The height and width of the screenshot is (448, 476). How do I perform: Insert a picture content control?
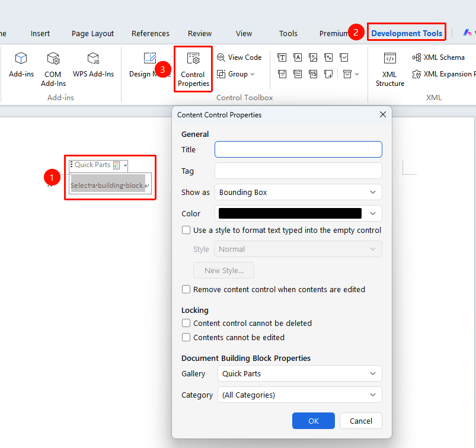click(312, 57)
